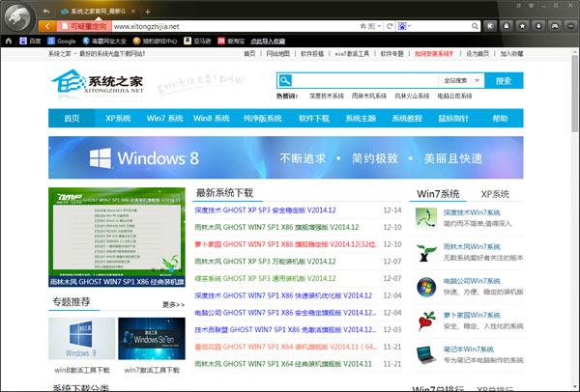Open the 雨林木风 GHOST WIN7 slideshow image

coord(117,237)
